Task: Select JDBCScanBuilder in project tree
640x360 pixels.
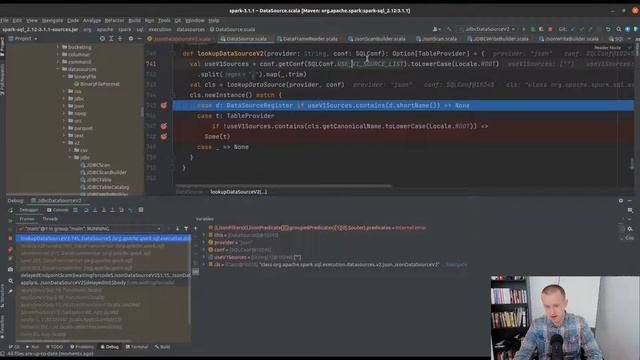Action: [x=104, y=172]
